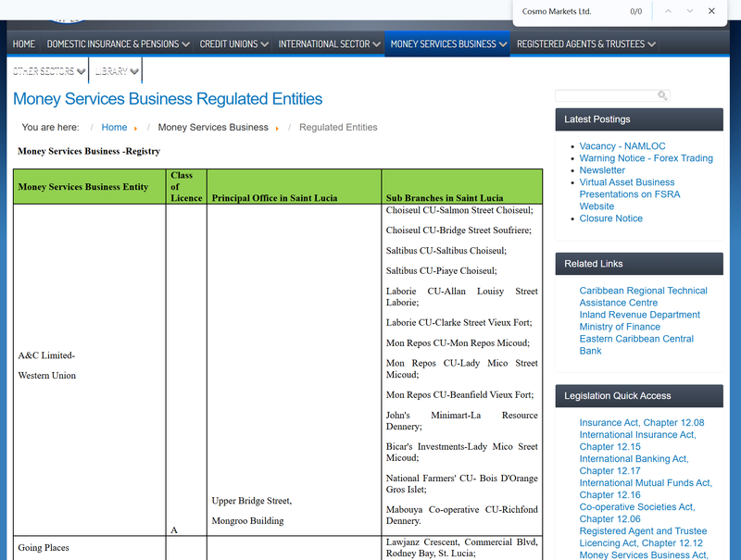The width and height of the screenshot is (741, 560).
Task: Close the find bar
Action: (x=711, y=11)
